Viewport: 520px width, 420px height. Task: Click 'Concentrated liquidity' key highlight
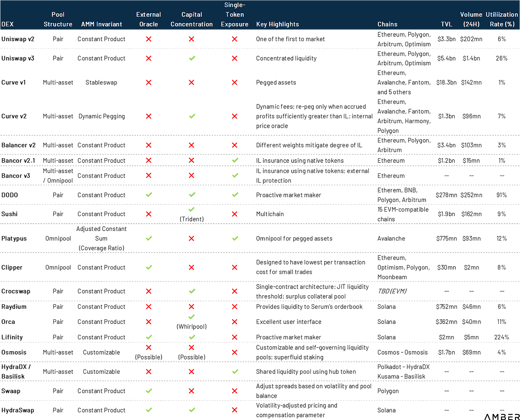[x=286, y=58]
